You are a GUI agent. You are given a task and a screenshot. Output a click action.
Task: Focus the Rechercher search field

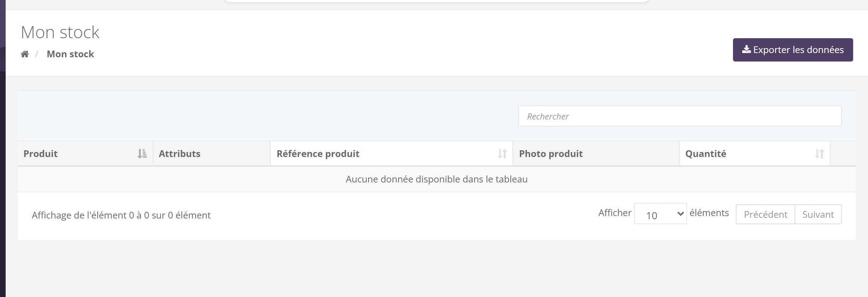pyautogui.click(x=680, y=116)
